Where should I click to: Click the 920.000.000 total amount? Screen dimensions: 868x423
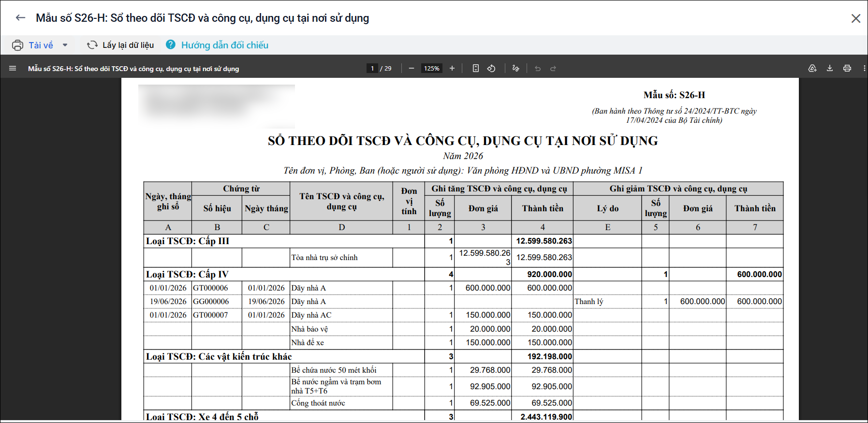point(550,275)
